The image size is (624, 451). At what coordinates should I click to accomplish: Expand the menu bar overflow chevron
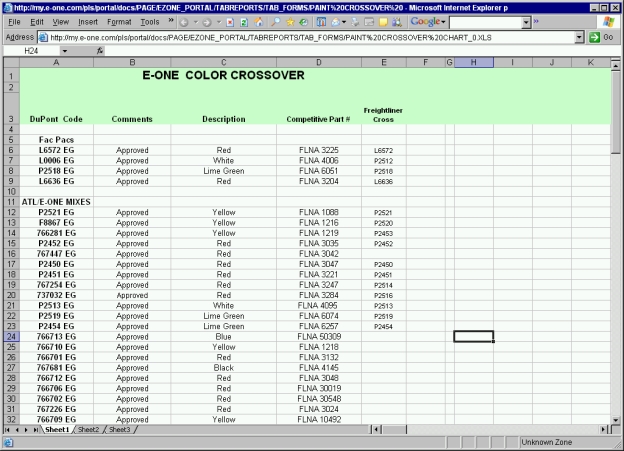point(171,20)
